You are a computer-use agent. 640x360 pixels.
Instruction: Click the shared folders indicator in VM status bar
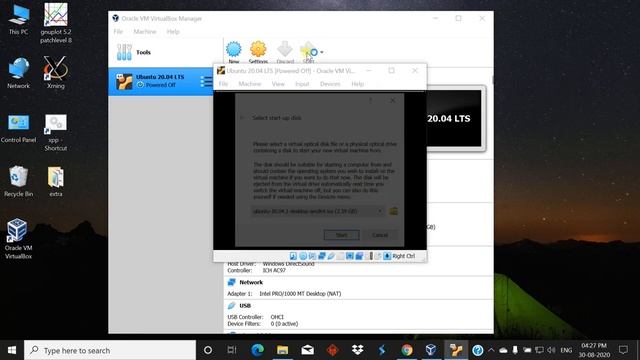pyautogui.click(x=340, y=256)
